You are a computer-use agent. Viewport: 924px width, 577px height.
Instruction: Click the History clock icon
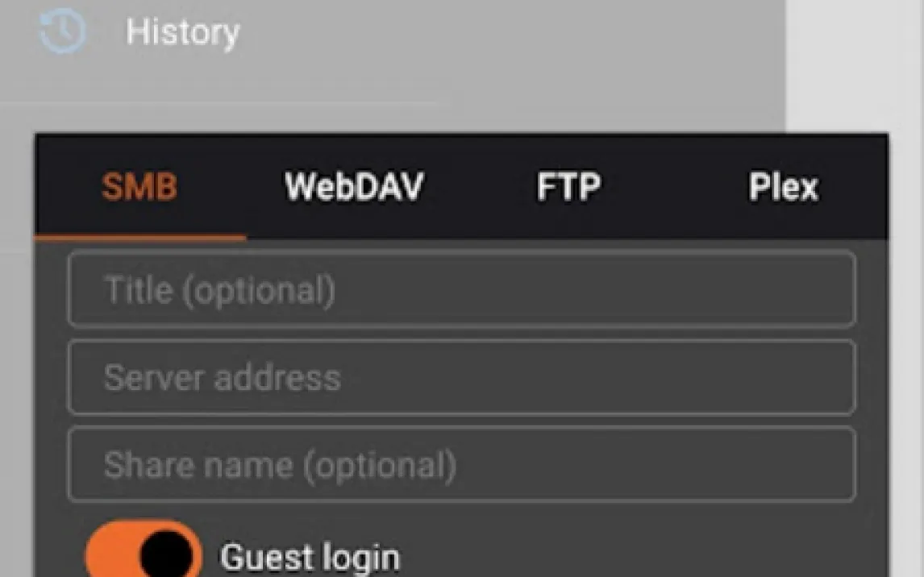click(x=62, y=33)
